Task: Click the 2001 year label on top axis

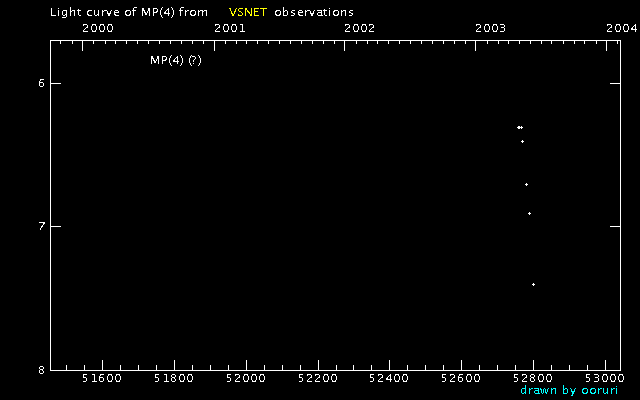Action: (230, 28)
